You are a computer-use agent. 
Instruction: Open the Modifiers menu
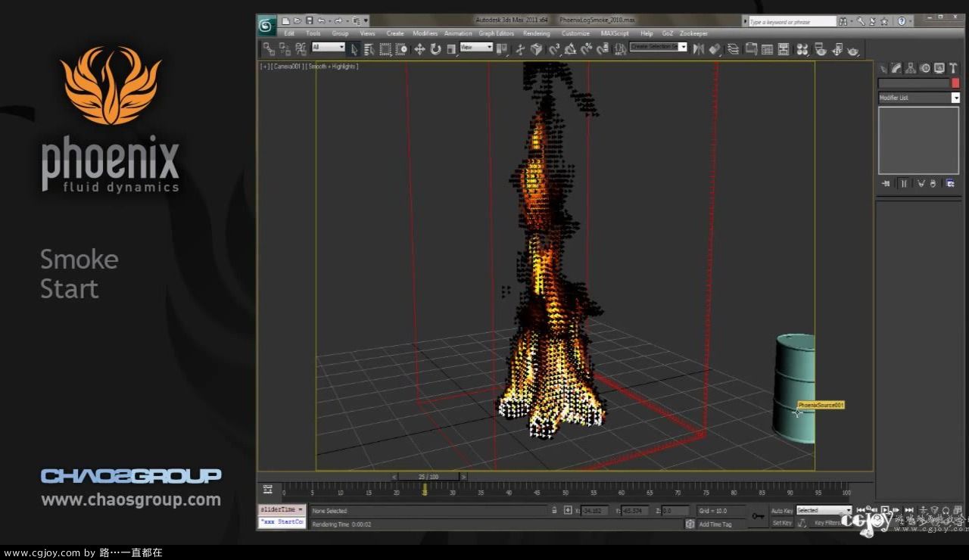tap(425, 33)
